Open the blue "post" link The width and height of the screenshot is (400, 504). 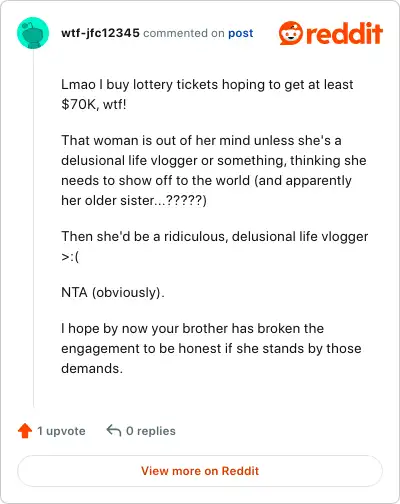(241, 33)
